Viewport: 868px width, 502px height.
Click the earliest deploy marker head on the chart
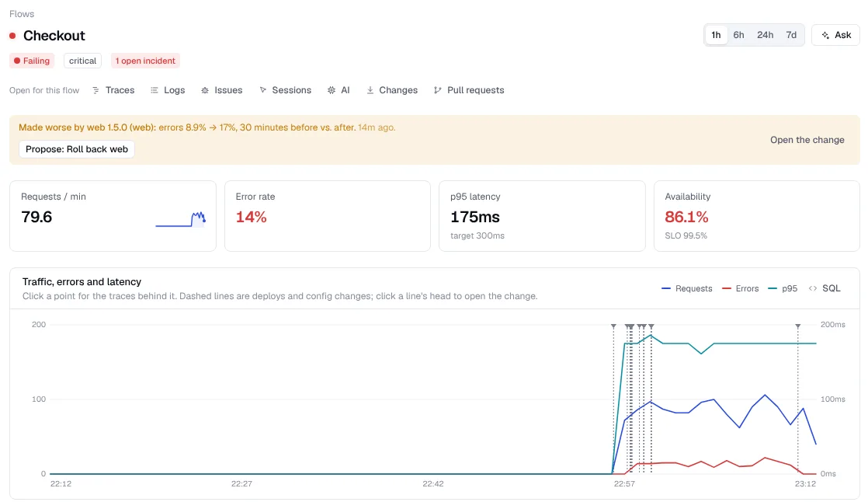click(613, 326)
